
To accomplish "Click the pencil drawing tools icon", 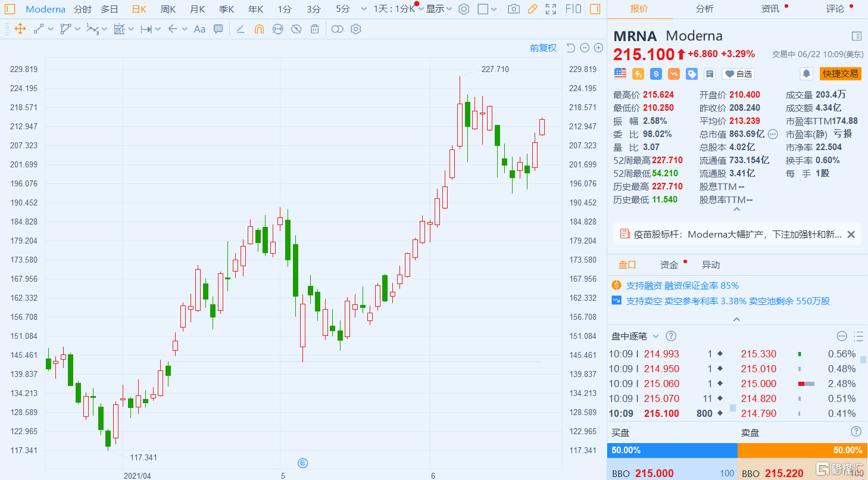I will [533, 9].
